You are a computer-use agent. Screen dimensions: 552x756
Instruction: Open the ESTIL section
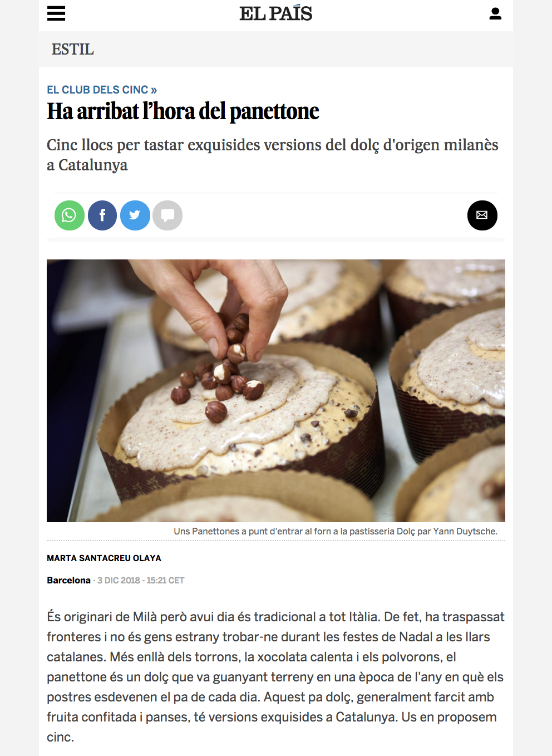[73, 49]
